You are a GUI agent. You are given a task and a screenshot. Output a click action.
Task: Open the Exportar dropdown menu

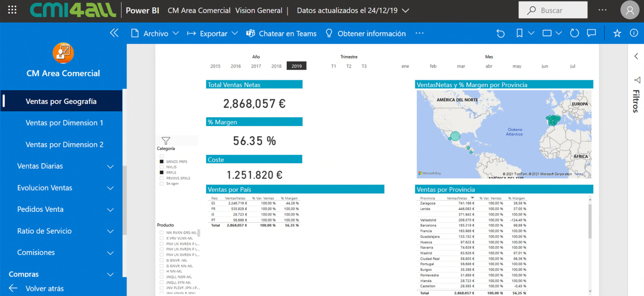[212, 33]
